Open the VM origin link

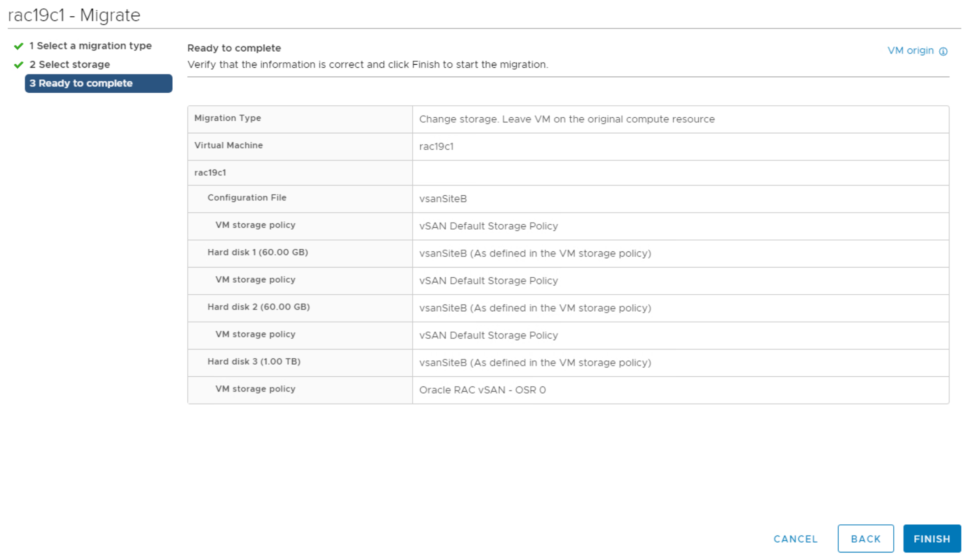click(910, 51)
